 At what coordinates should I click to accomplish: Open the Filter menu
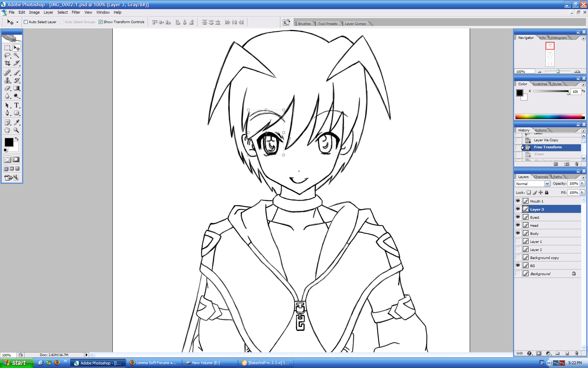pyautogui.click(x=76, y=12)
